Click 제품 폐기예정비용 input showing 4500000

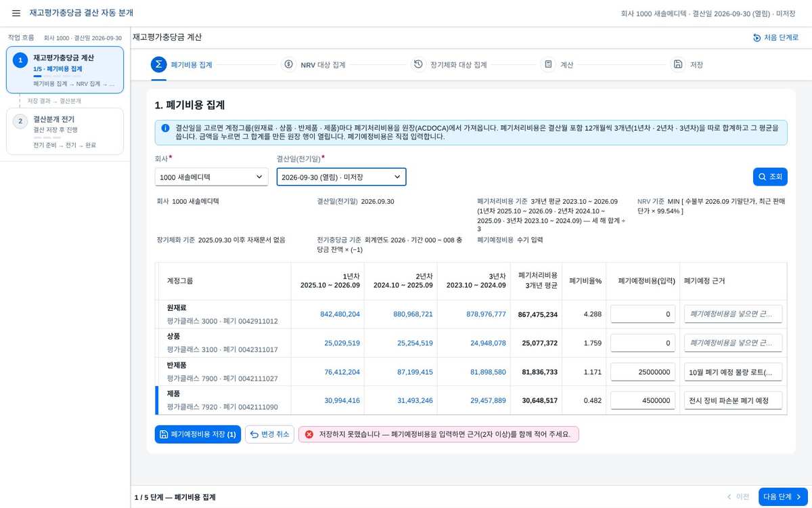(643, 400)
